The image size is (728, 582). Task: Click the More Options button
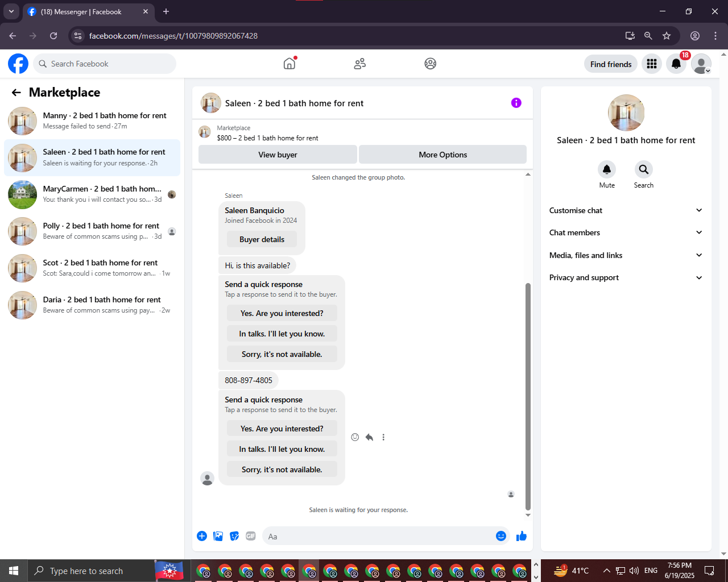(442, 155)
